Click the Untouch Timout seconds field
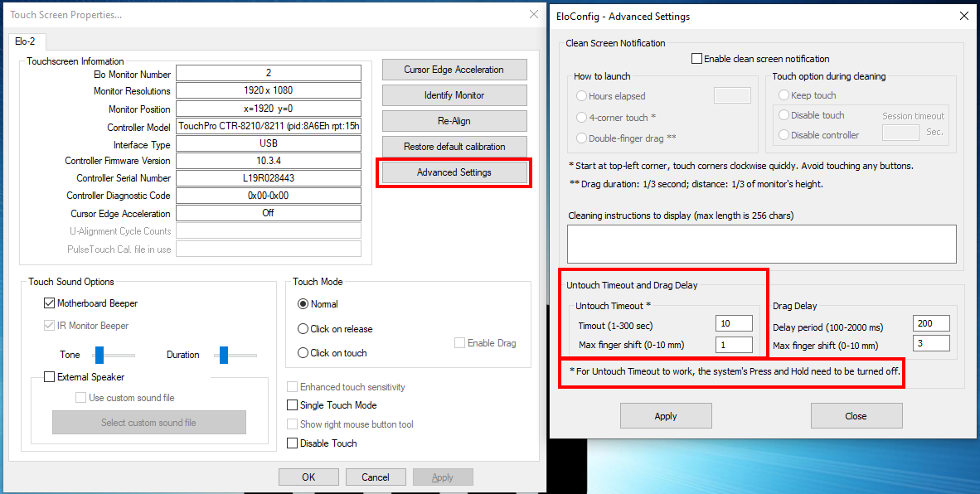 click(x=734, y=323)
